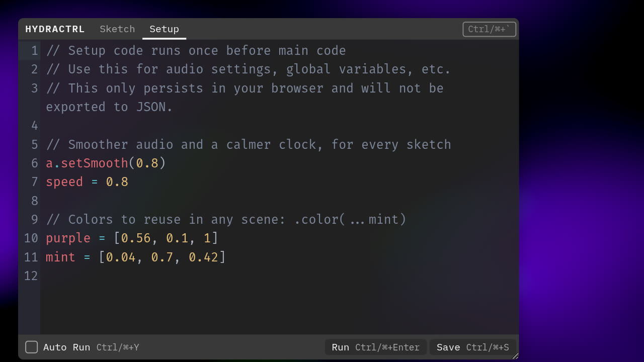Click the HYDRACTRL logo title
The image size is (644, 362).
pyautogui.click(x=55, y=29)
